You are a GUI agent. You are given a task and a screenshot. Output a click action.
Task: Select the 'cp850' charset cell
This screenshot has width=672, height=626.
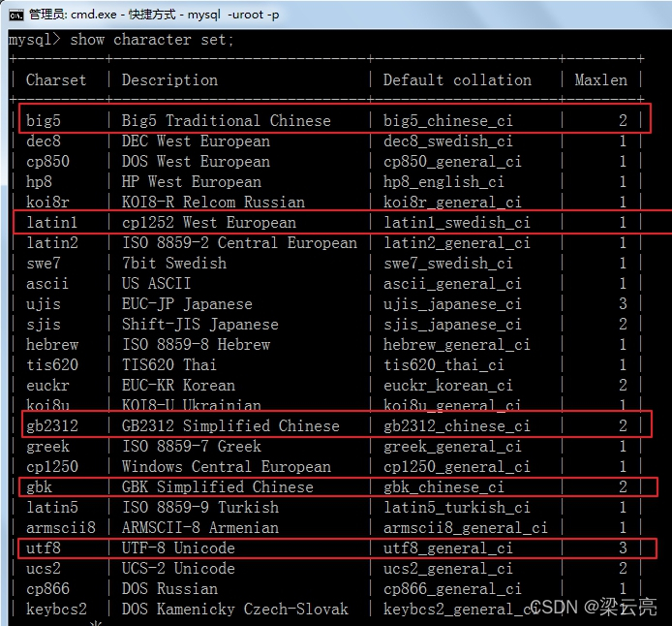pyautogui.click(x=47, y=162)
